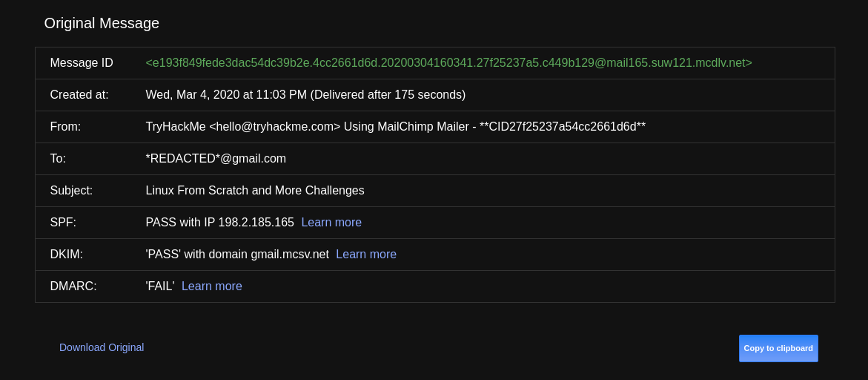
Task: Select the Created at date text
Action: pos(305,95)
